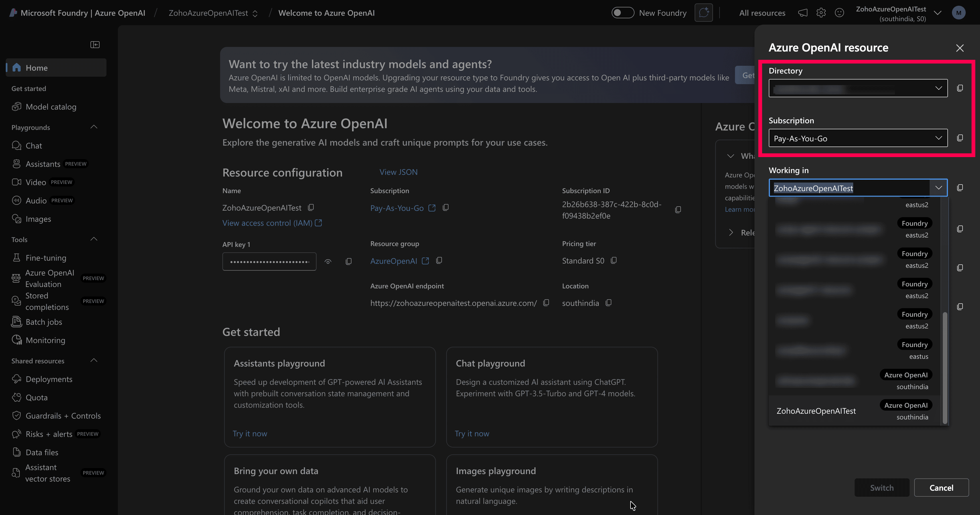The height and width of the screenshot is (515, 980).
Task: Click the Images sidebar icon
Action: click(x=16, y=219)
